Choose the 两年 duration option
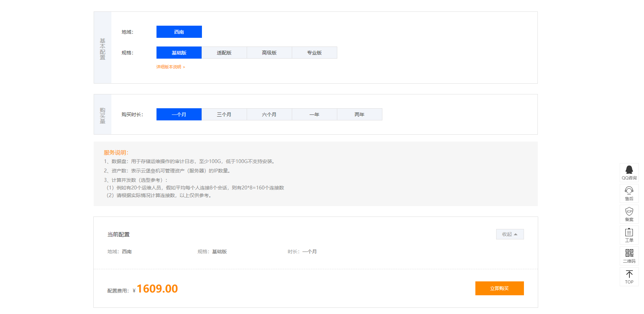 click(359, 114)
